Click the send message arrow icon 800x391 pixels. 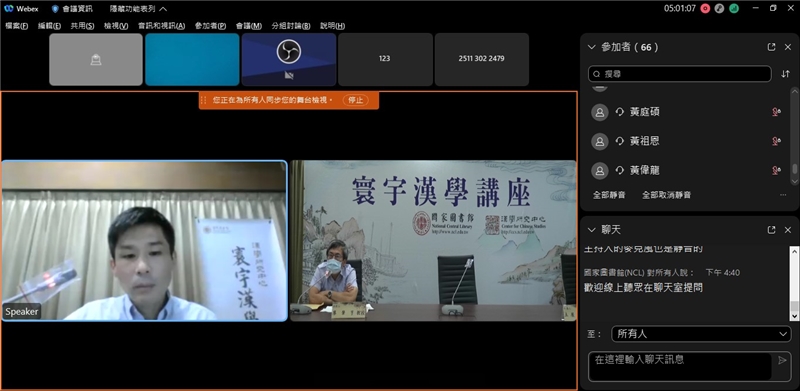782,360
